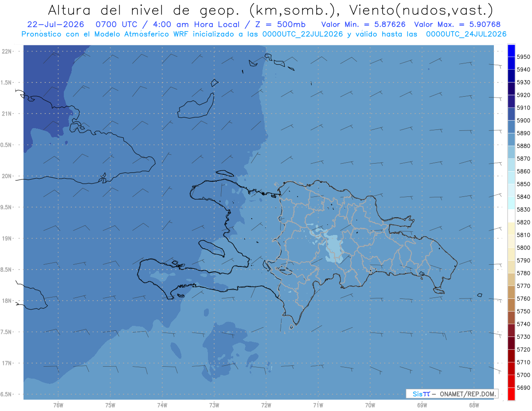The height and width of the screenshot is (411, 532).
Task: Click the 5750 colorbar label
Action: click(x=523, y=311)
